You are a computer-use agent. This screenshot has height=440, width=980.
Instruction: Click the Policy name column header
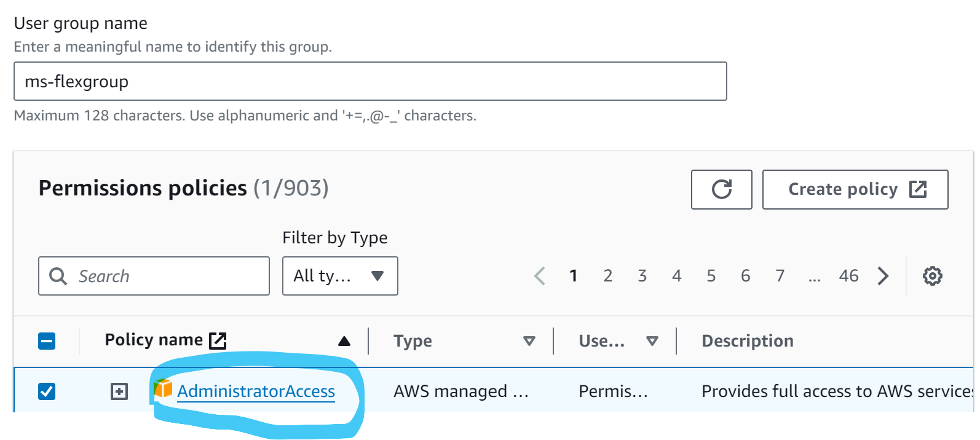[x=154, y=340]
